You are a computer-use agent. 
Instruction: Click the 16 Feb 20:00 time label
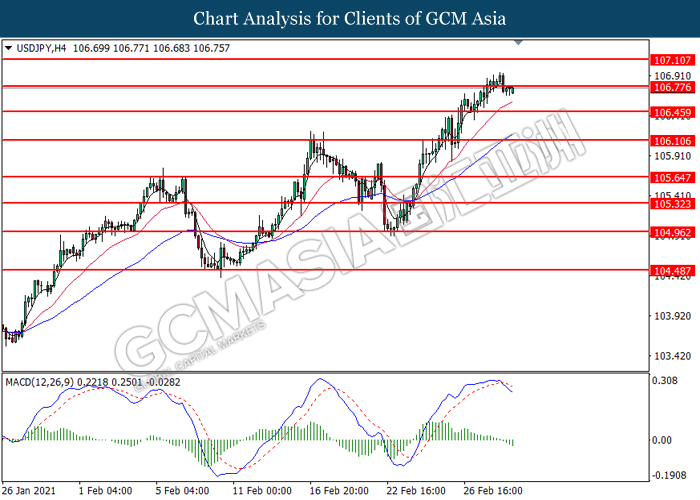(x=339, y=491)
